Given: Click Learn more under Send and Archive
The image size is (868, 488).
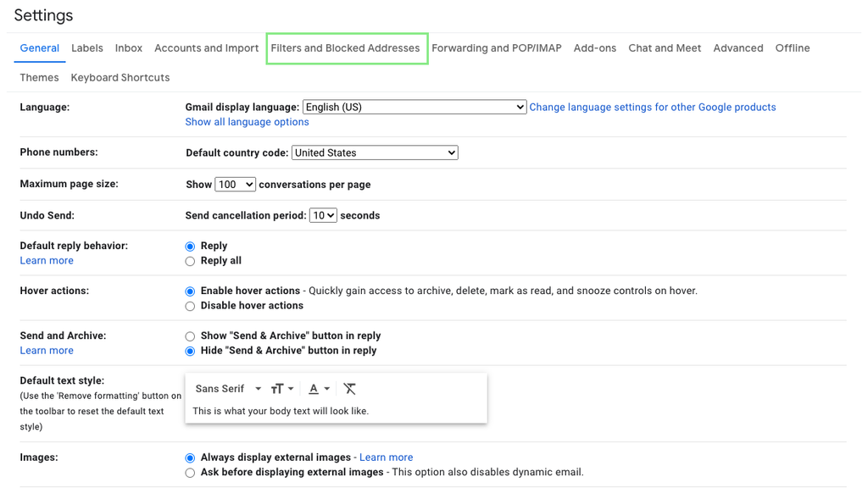Looking at the screenshot, I should click(x=47, y=350).
